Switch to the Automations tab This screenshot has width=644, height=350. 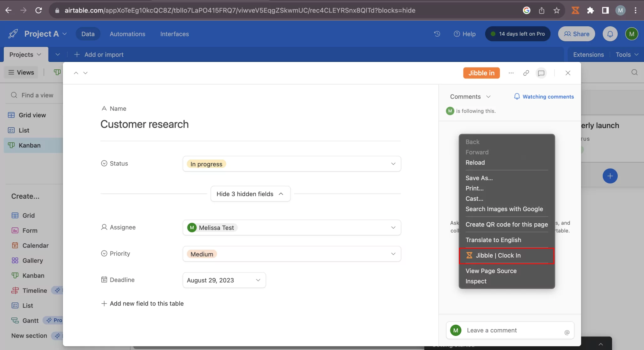click(x=127, y=34)
